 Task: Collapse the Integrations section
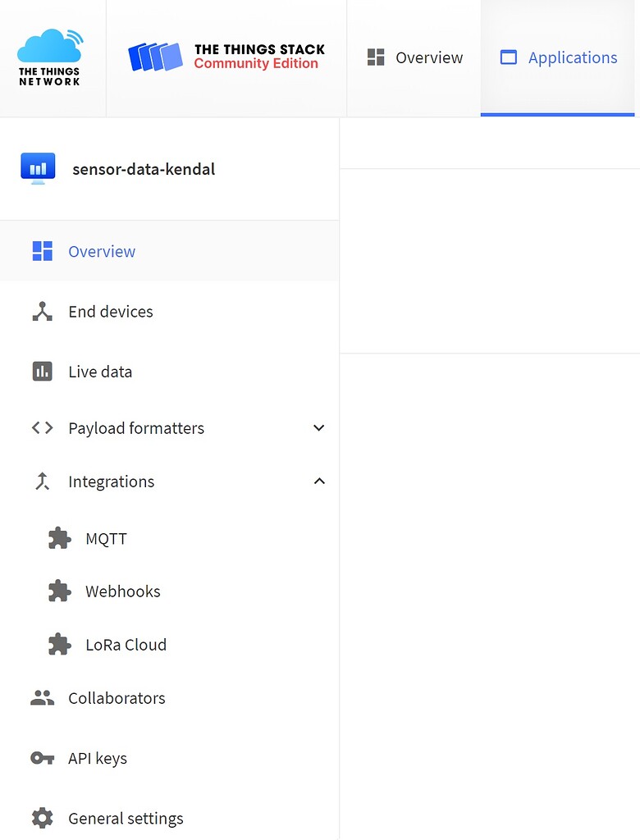coord(318,481)
